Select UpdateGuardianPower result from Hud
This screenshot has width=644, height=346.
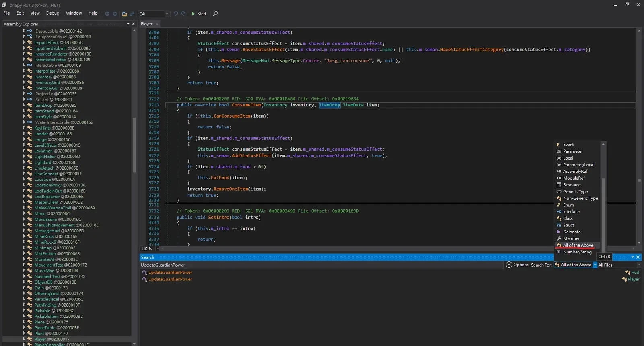[170, 273]
